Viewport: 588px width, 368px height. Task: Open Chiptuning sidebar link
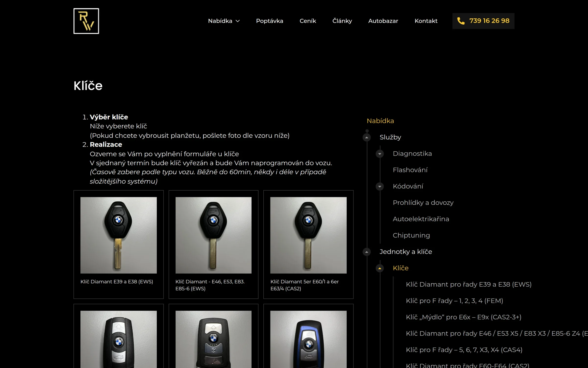pos(411,236)
